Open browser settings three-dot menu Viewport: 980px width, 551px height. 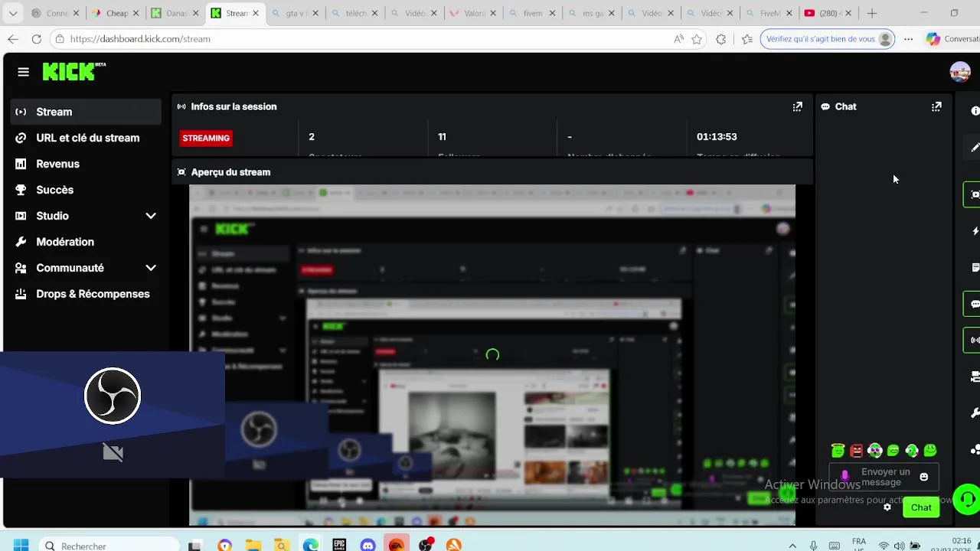tap(908, 39)
